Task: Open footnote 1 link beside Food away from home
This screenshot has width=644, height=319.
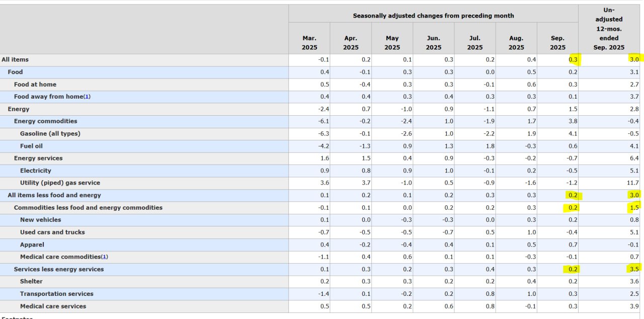Action: [x=87, y=97]
